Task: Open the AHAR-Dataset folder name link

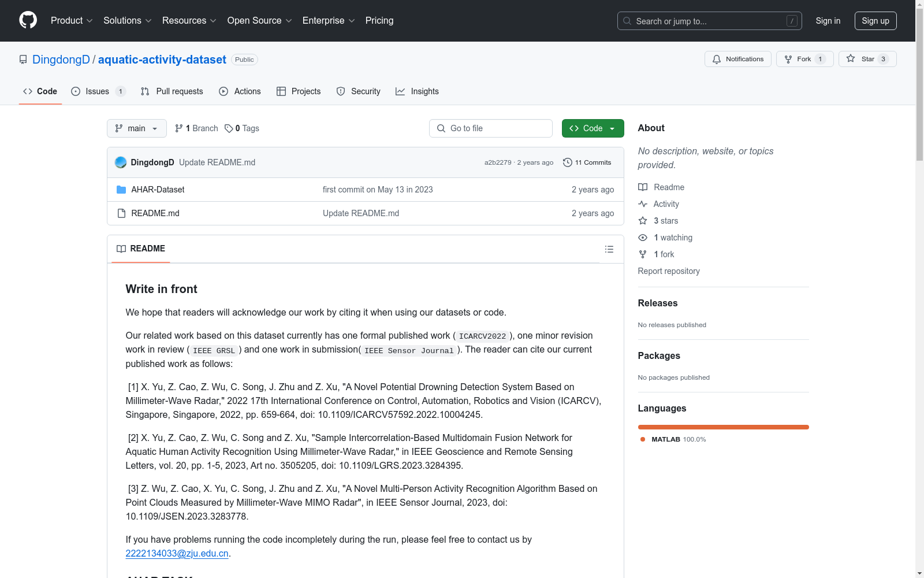Action: 158,190
